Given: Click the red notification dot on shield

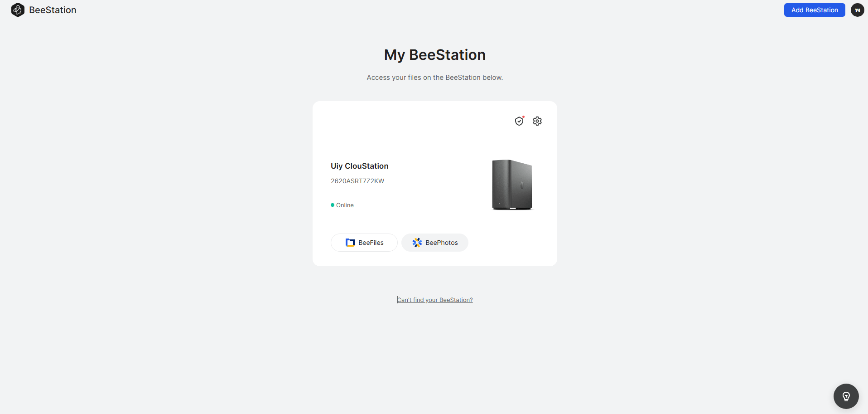Looking at the screenshot, I should 523,117.
